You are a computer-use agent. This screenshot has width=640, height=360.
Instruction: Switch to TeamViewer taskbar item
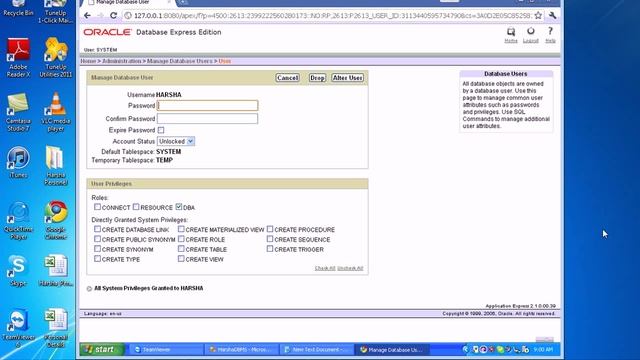pos(166,349)
